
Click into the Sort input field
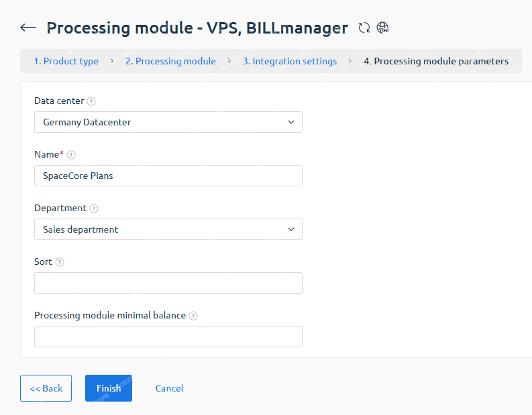pos(168,283)
